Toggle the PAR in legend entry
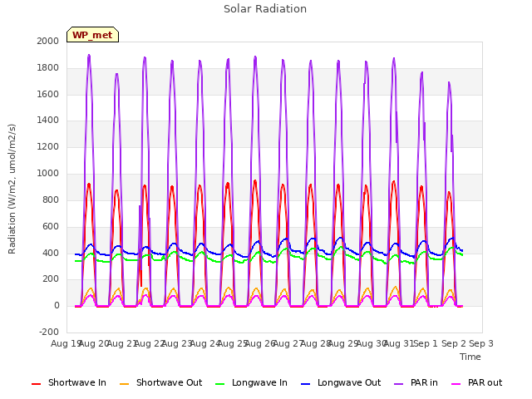 [416, 383]
